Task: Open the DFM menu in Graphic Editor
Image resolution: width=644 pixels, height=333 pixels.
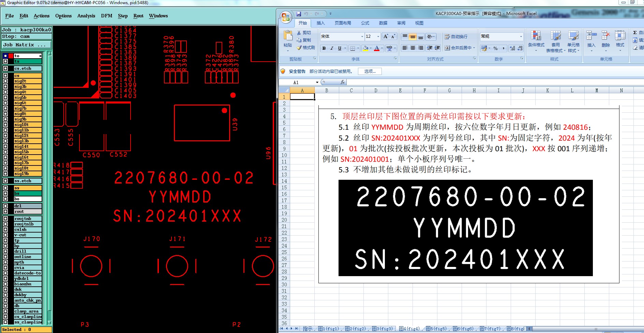Action: pyautogui.click(x=107, y=16)
